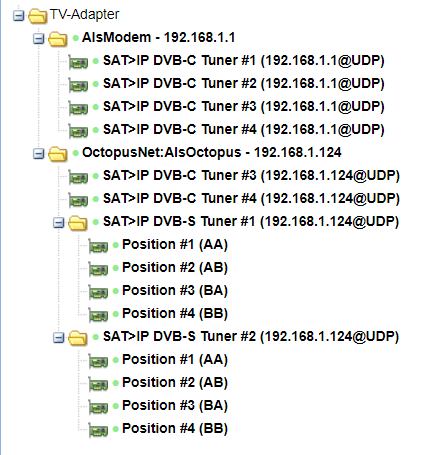Select SAT>IP DVB-C Tuner #1 (192.168.1.1@UDP)
The width and height of the screenshot is (439, 455).
pyautogui.click(x=244, y=61)
